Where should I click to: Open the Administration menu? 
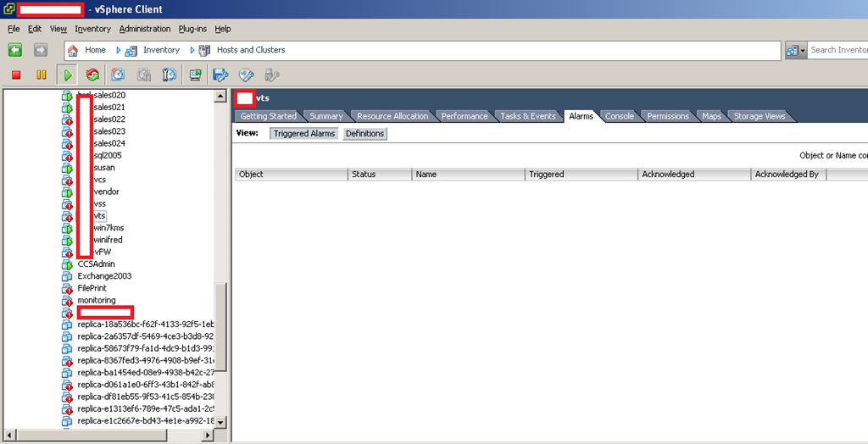pyautogui.click(x=145, y=29)
